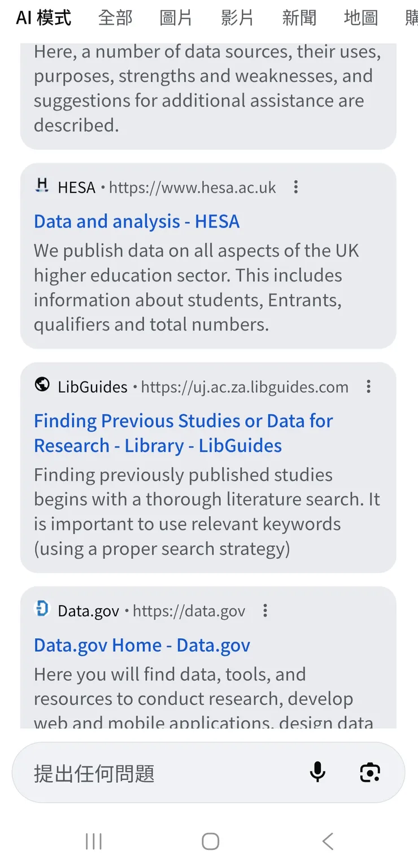Viewport: 418px width, 868px height.
Task: Open the Android recent apps icon
Action: click(94, 841)
